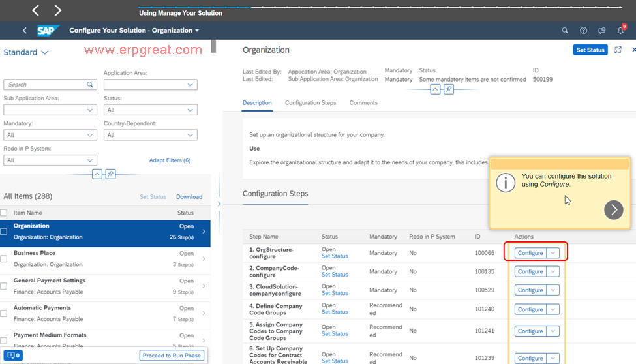Click the SAP logo
Viewport: 636px width, 364px height.
coord(48,31)
